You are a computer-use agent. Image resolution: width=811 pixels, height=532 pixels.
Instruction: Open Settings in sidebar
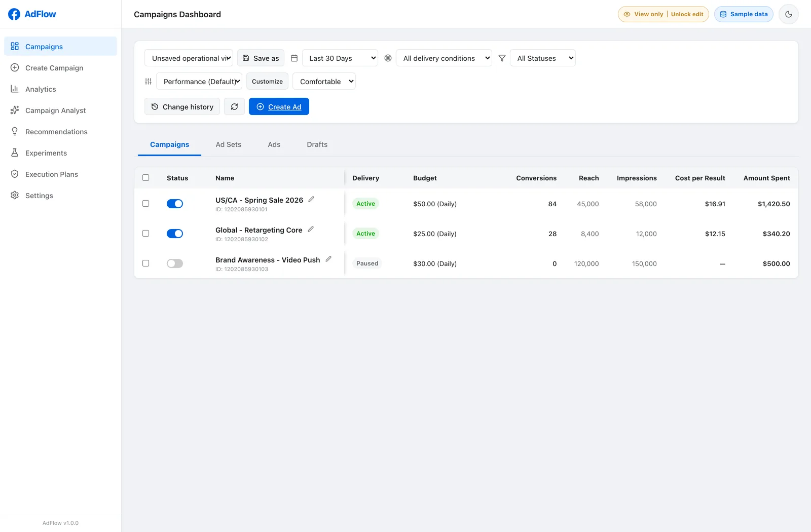tap(60, 196)
